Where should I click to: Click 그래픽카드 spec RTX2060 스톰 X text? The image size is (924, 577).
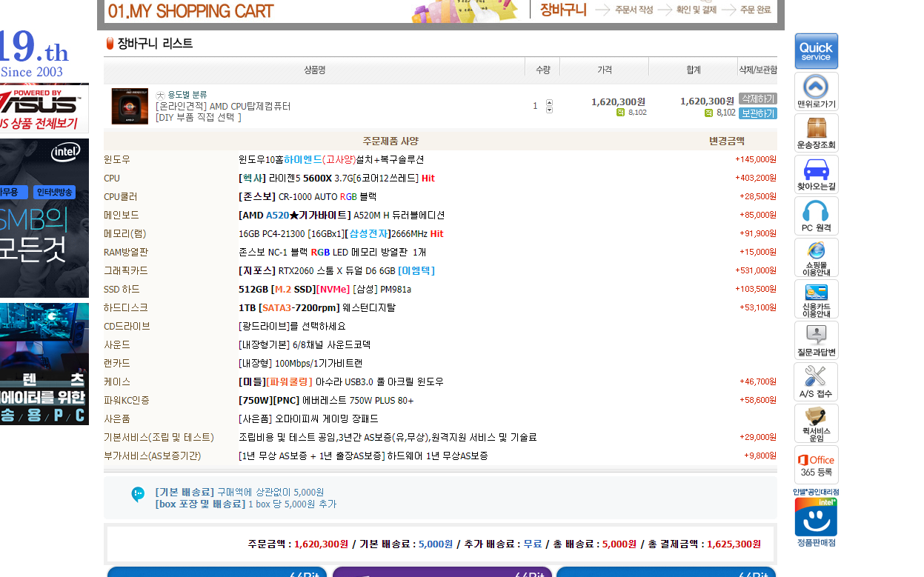(337, 270)
